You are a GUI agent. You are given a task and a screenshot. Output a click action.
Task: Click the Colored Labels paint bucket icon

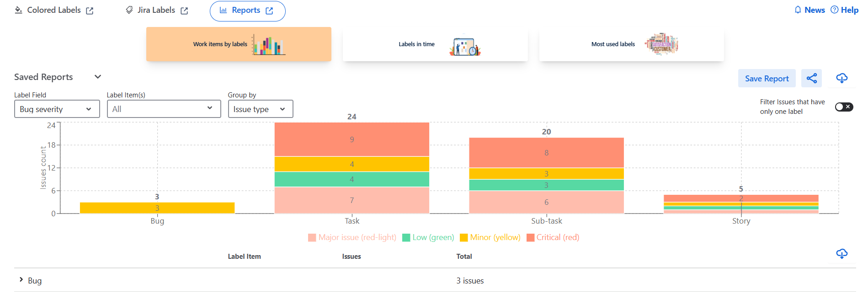pyautogui.click(x=18, y=10)
